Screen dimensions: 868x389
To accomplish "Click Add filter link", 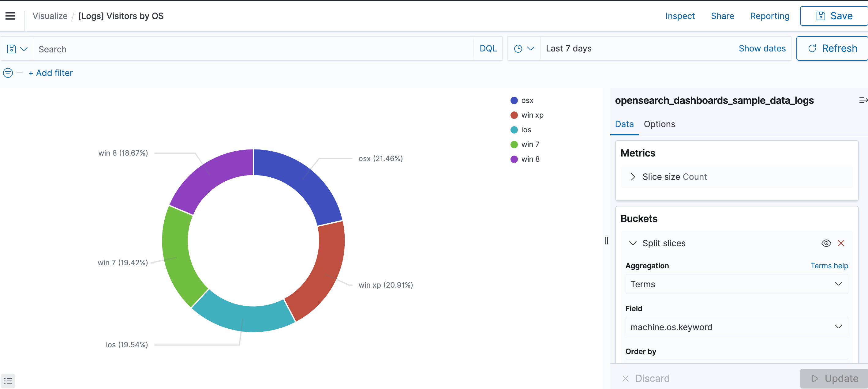I will point(51,73).
